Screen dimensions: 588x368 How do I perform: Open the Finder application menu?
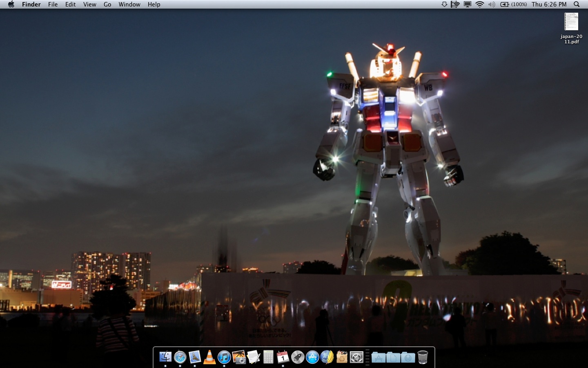[31, 4]
